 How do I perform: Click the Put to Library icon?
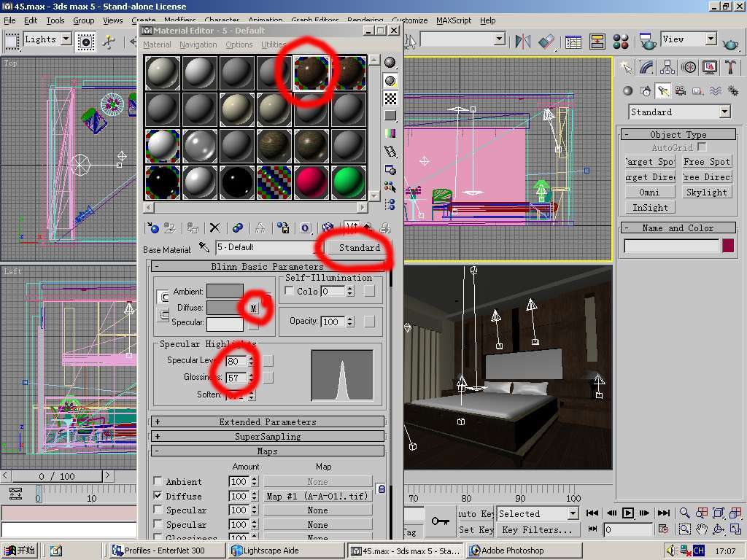283,228
